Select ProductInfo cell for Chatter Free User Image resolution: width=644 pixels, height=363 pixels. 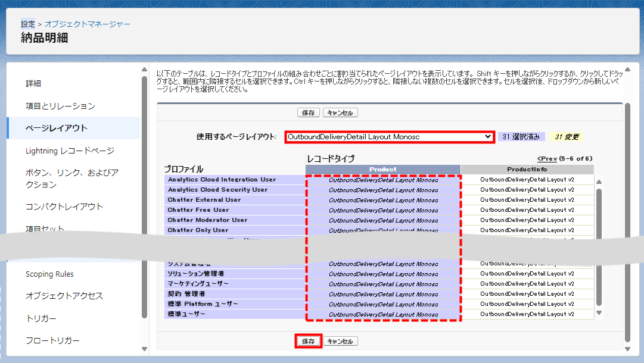[527, 210]
